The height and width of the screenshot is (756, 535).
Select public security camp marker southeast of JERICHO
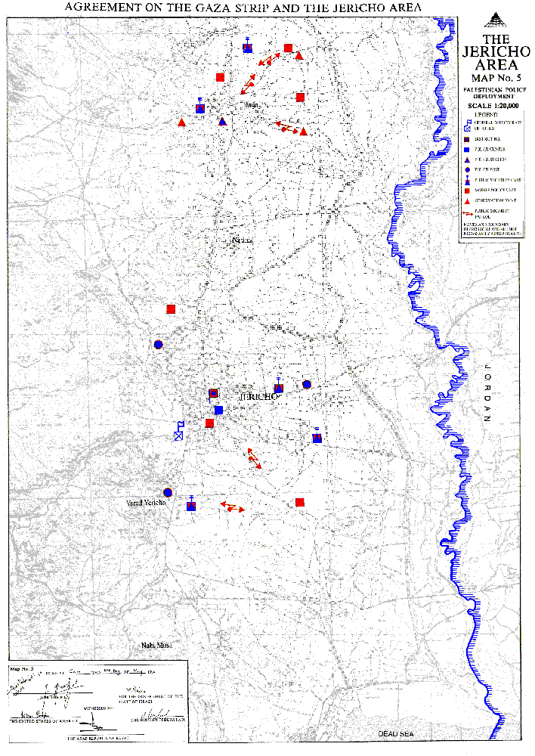pos(317,436)
